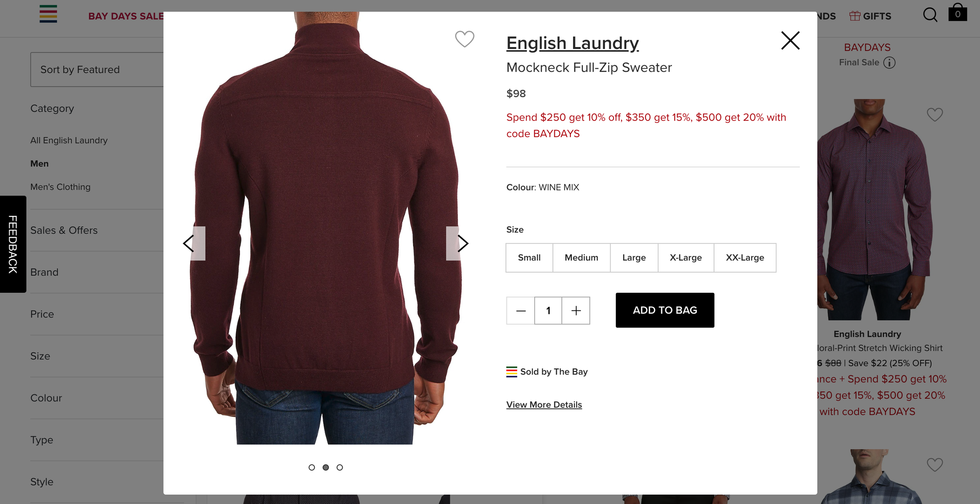The image size is (980, 504).
Task: Open the striped hamburger menu icon
Action: click(48, 14)
